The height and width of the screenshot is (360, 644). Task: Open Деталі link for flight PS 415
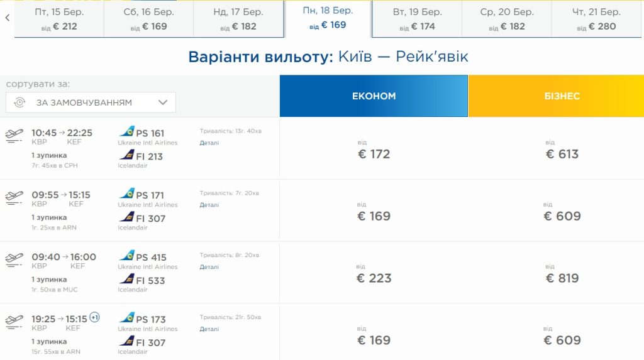tap(209, 267)
